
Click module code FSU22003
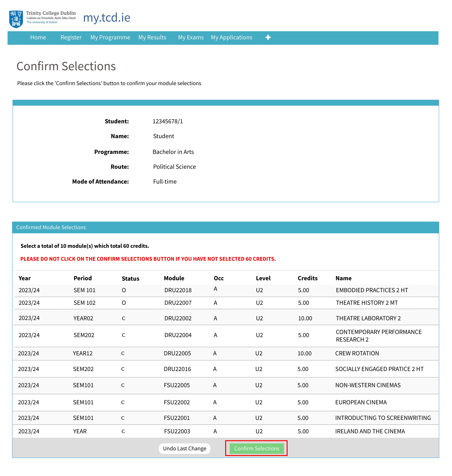[177, 431]
